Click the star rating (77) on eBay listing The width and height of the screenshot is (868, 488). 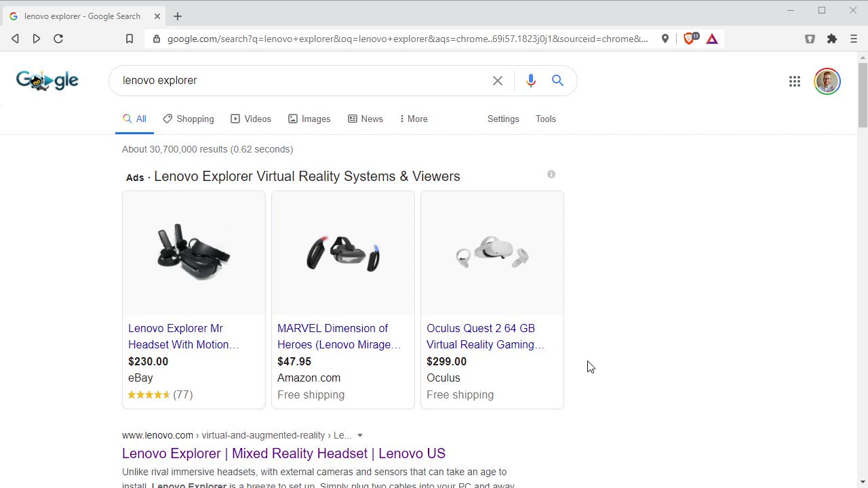click(x=160, y=394)
